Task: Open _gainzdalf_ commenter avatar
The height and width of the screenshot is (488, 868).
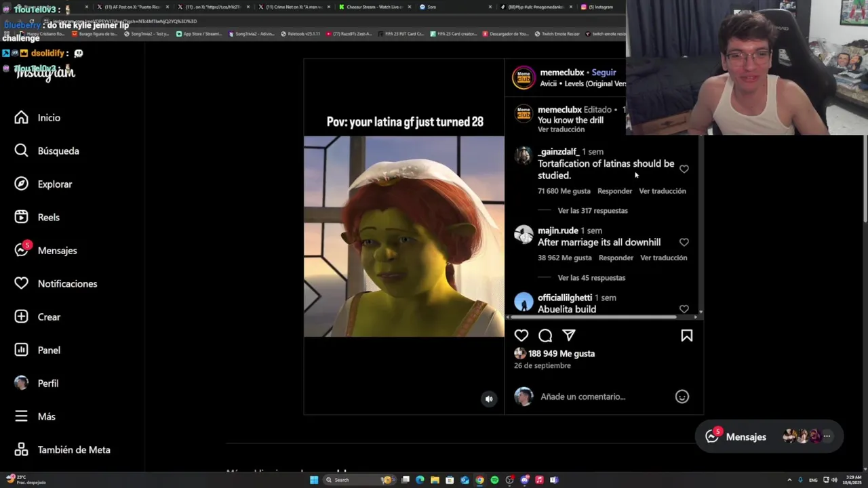Action: click(524, 156)
